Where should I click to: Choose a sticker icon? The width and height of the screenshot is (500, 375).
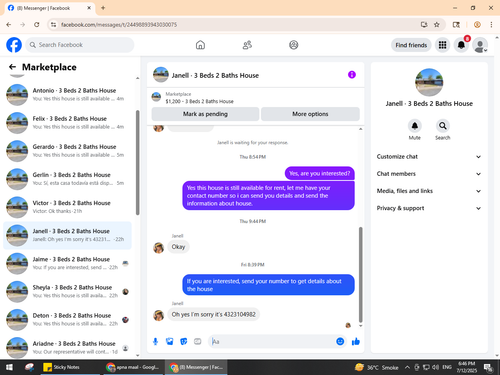(184, 341)
